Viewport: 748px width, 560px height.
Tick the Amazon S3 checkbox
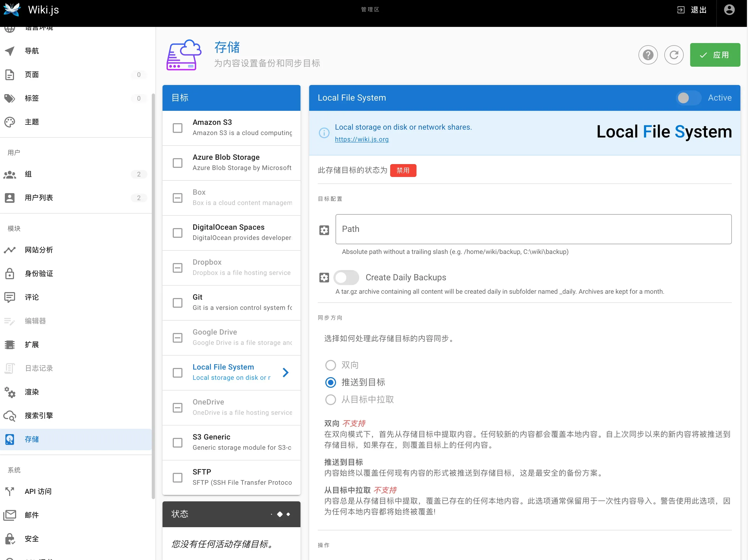178,128
